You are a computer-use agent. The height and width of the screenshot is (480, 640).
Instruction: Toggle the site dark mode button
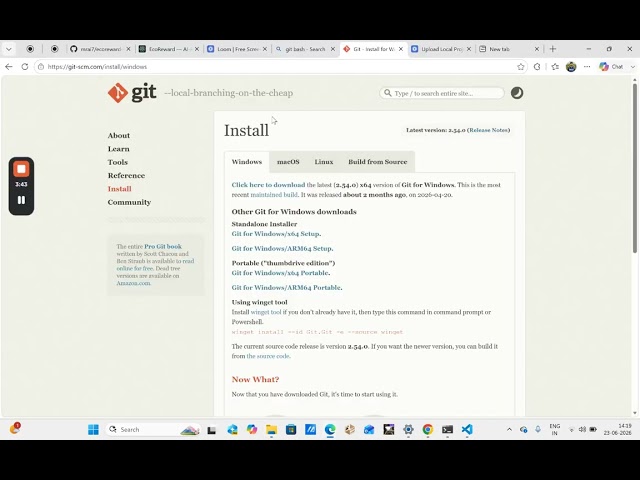point(517,93)
